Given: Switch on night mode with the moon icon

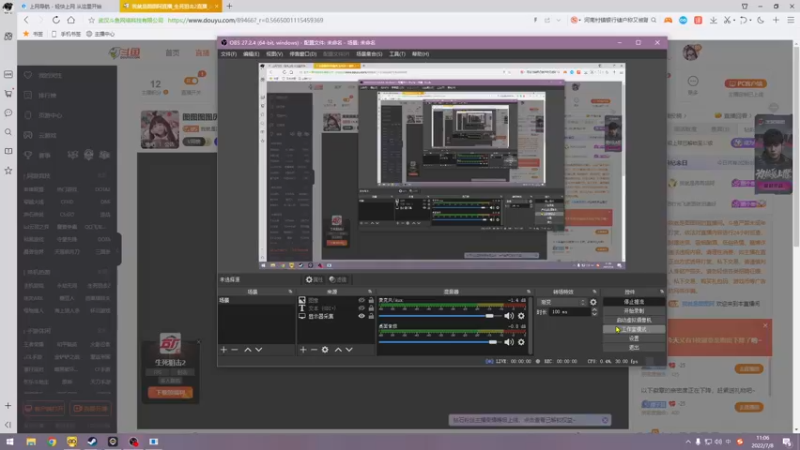Looking at the screenshot, I should pyautogui.click(x=761, y=20).
